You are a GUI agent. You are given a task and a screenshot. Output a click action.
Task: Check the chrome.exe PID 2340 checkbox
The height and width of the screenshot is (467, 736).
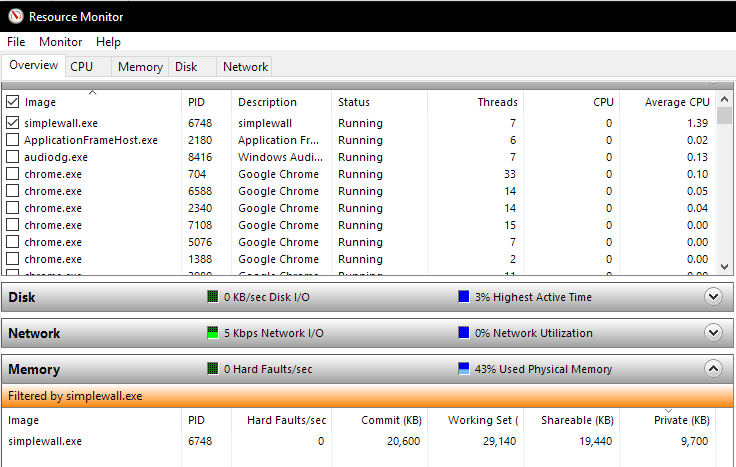click(13, 208)
